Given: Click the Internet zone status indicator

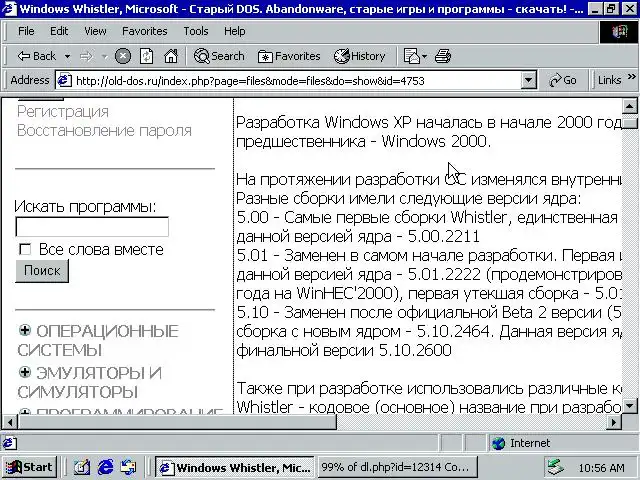Looking at the screenshot, I should tap(563, 443).
